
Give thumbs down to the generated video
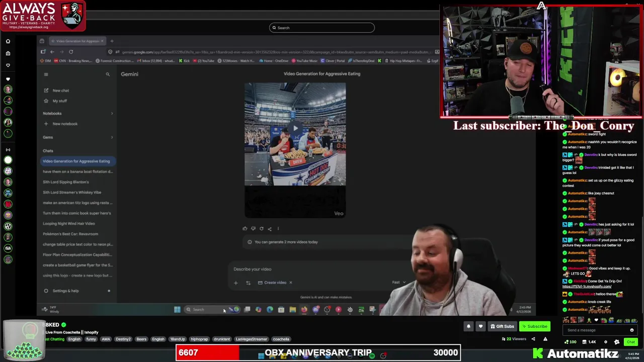point(253,229)
